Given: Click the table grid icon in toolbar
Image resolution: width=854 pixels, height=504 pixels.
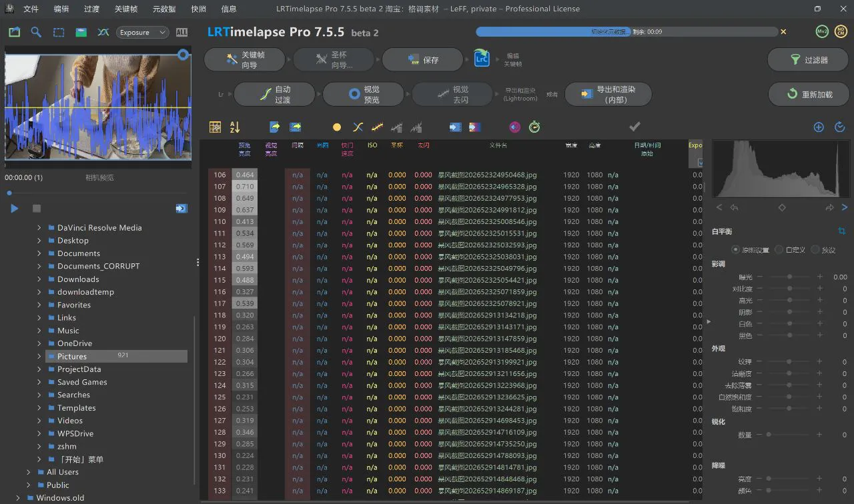Looking at the screenshot, I should coord(215,127).
